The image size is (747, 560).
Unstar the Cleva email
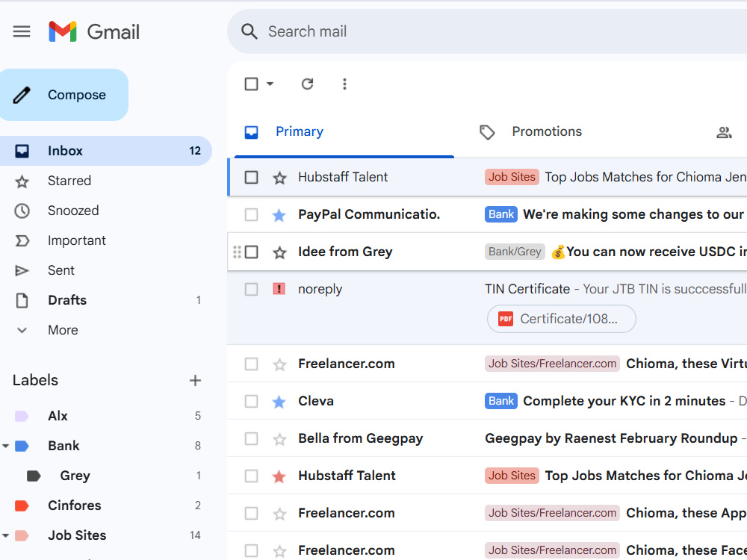tap(279, 402)
